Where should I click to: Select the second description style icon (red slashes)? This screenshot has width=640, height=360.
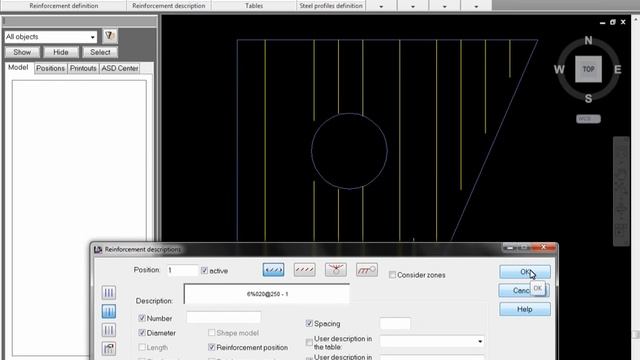[304, 270]
